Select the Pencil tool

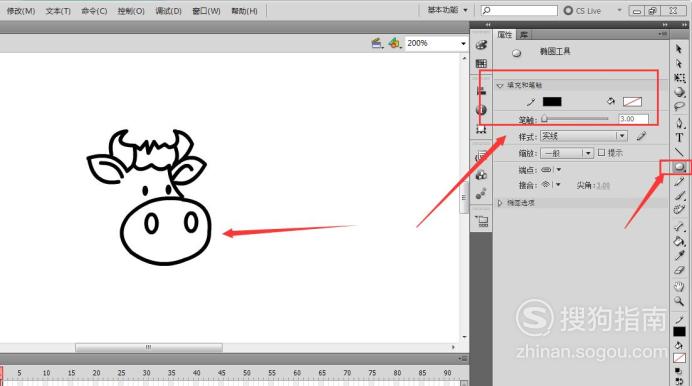click(679, 181)
